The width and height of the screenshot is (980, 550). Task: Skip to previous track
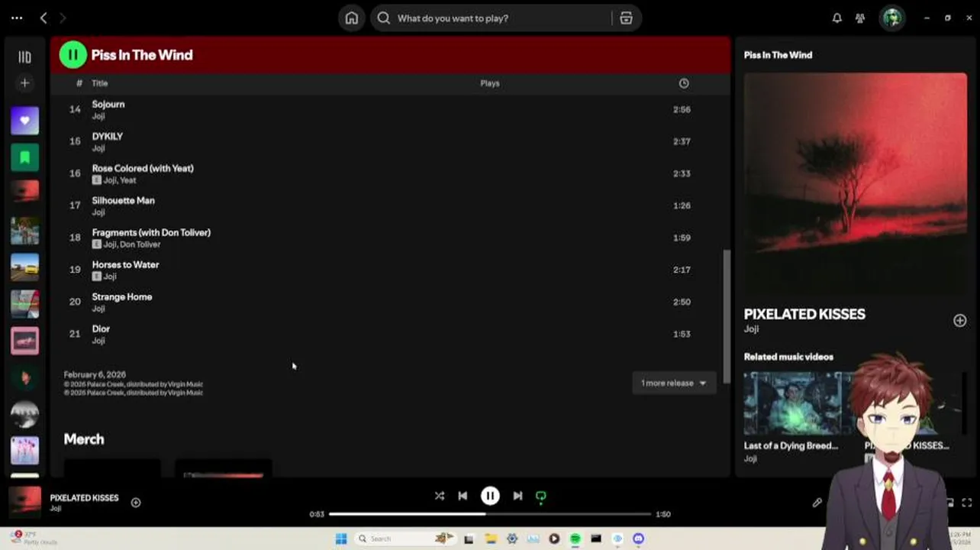coord(463,496)
